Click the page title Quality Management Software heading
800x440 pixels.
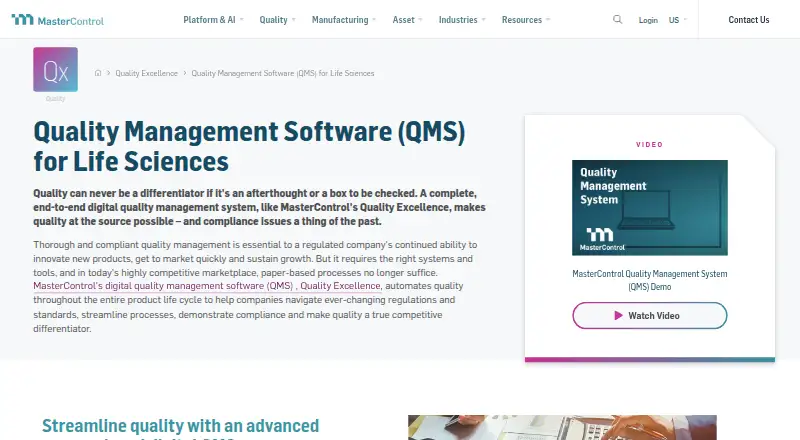[x=249, y=146]
